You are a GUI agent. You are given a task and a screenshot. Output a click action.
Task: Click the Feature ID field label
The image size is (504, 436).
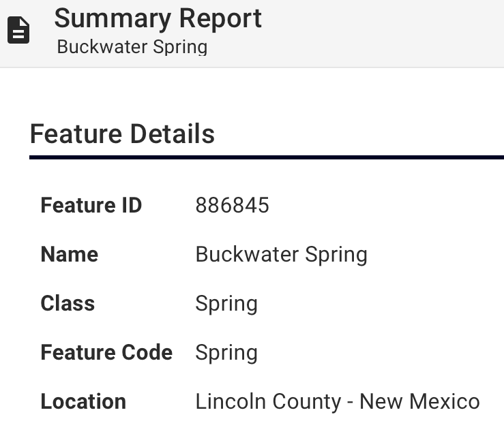[91, 205]
